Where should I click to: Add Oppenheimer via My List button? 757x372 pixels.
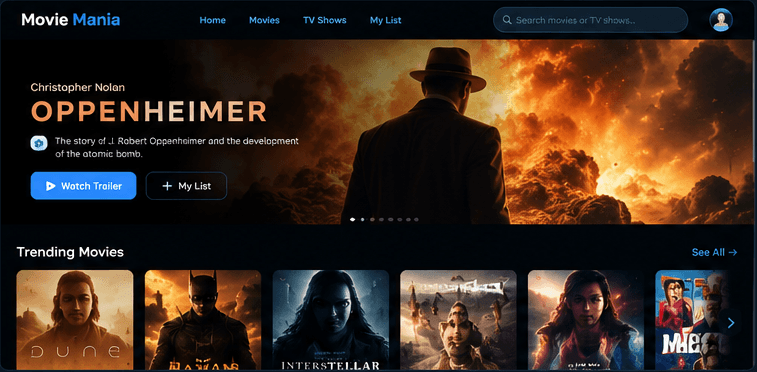click(186, 186)
